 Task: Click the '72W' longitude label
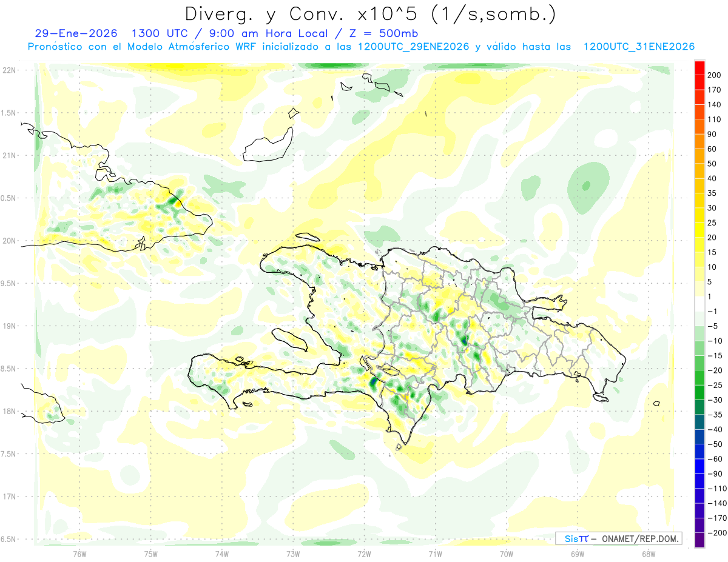364,554
